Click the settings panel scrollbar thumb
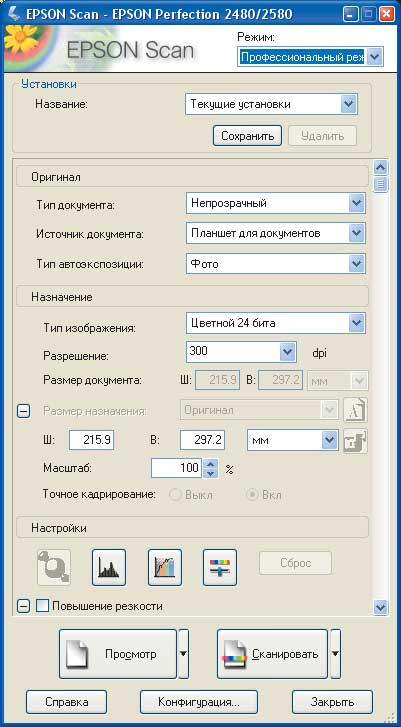Viewport: 401px width, 727px height. pos(381,184)
